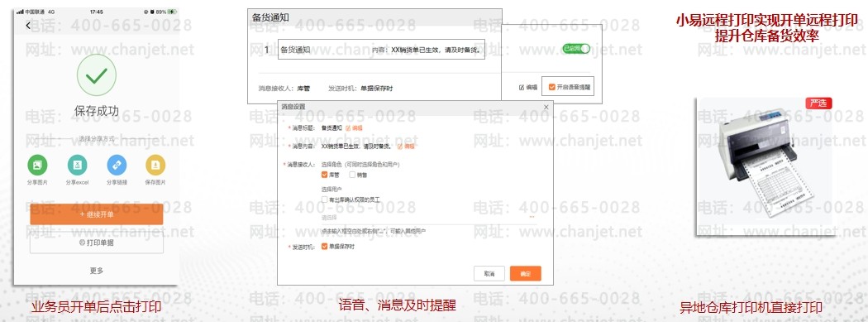Tap the 分享图片 share icon
Image resolution: width=868 pixels, height=322 pixels.
37,165
